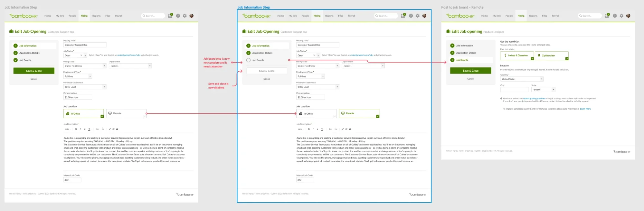Click Cancel link in left frame

[x=34, y=79]
